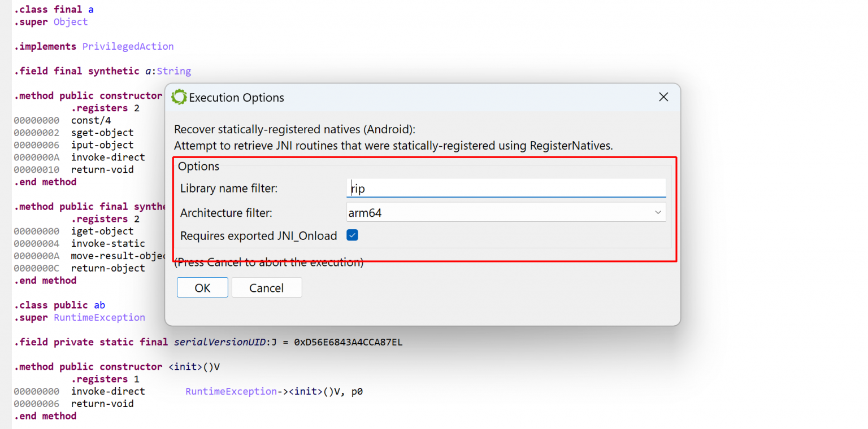Click the RuntimeException superclass of ab
This screenshot has width=868, height=429.
[x=99, y=317]
